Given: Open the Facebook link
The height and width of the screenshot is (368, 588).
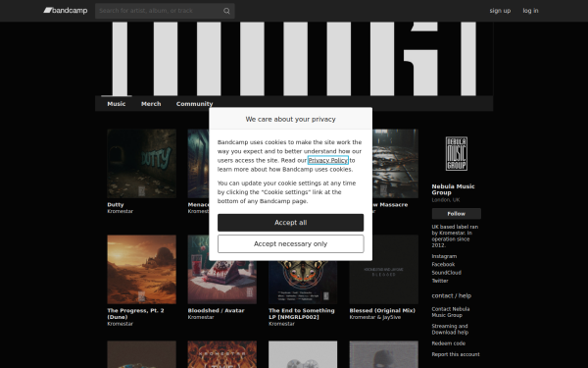Looking at the screenshot, I should 443,264.
